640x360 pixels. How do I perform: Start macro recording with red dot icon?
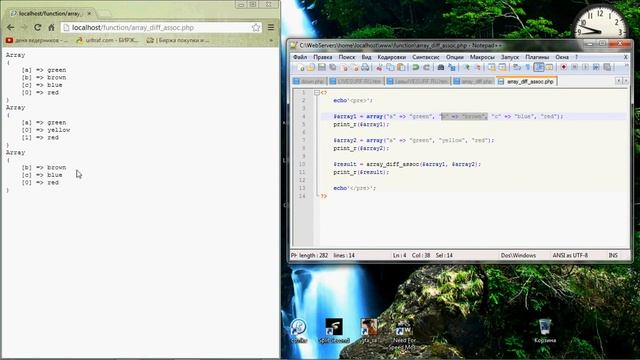coord(564,67)
